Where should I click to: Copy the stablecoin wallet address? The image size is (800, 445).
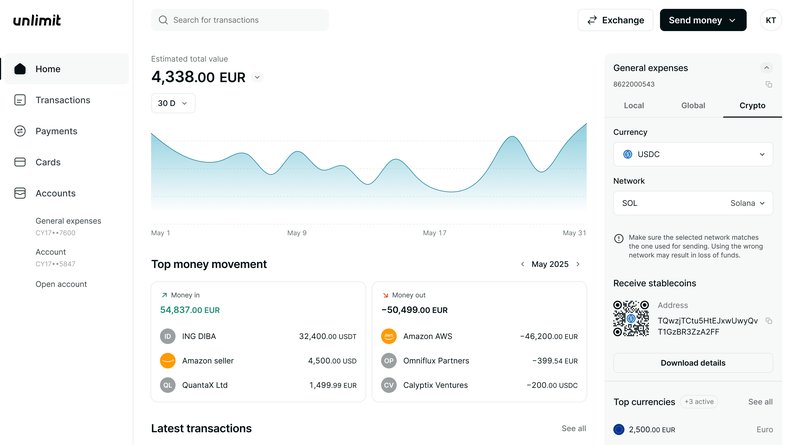click(x=768, y=321)
